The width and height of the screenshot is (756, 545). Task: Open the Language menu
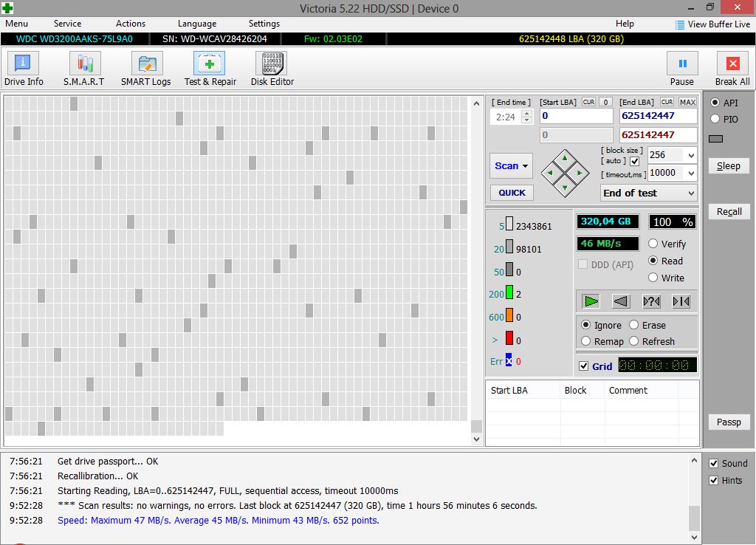coord(196,24)
